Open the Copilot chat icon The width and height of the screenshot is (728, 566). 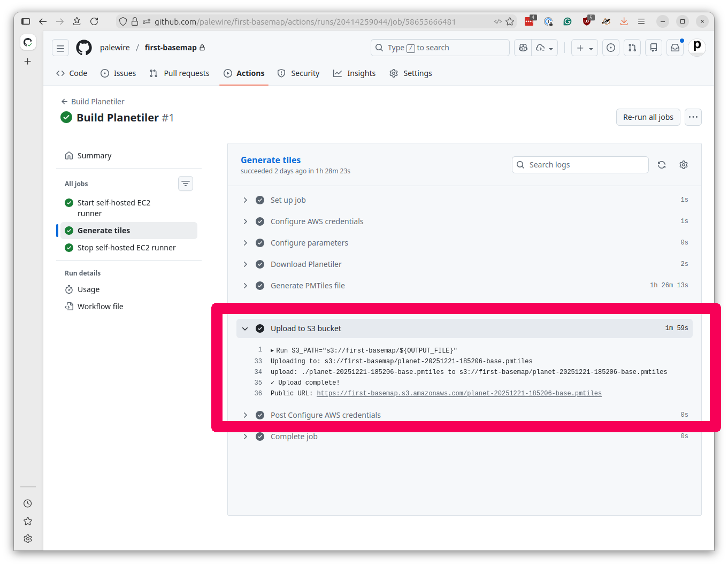pyautogui.click(x=523, y=48)
